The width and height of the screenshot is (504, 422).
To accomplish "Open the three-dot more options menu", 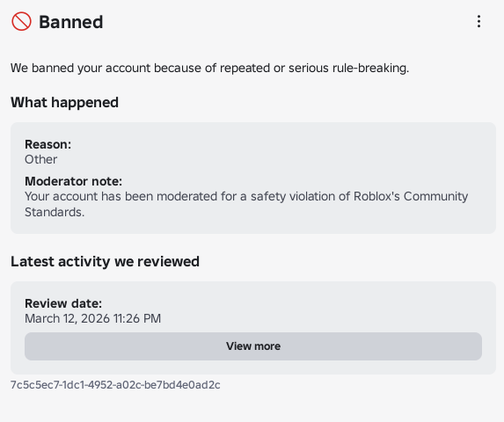I will (478, 21).
